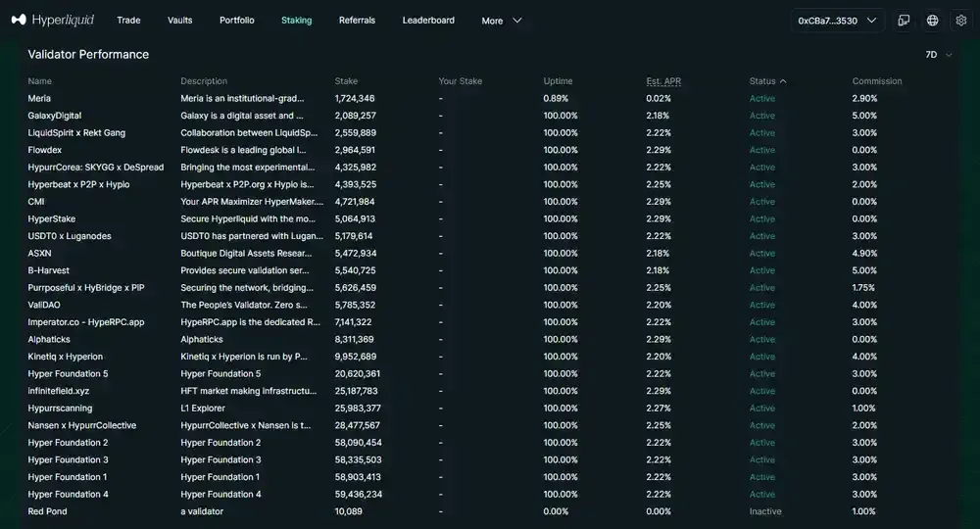The image size is (980, 529).
Task: Click the L1 Explorer description
Action: pos(203,409)
